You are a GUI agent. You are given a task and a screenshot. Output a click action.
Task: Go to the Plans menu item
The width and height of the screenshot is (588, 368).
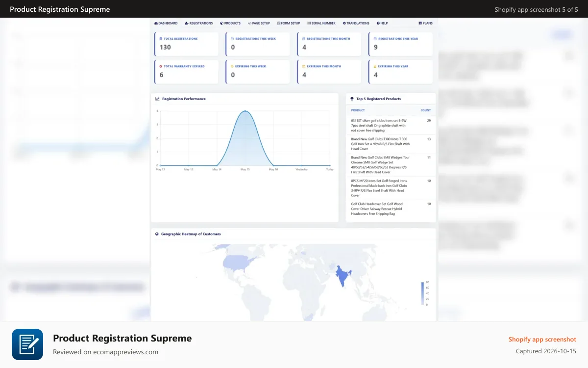[x=426, y=23]
